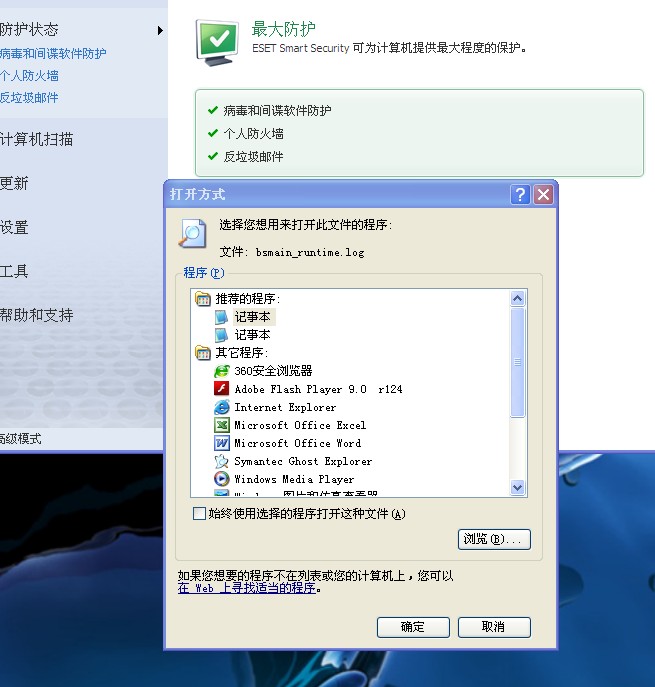
Task: Open 计算机扫描 in ESET sidebar
Action: (36, 139)
